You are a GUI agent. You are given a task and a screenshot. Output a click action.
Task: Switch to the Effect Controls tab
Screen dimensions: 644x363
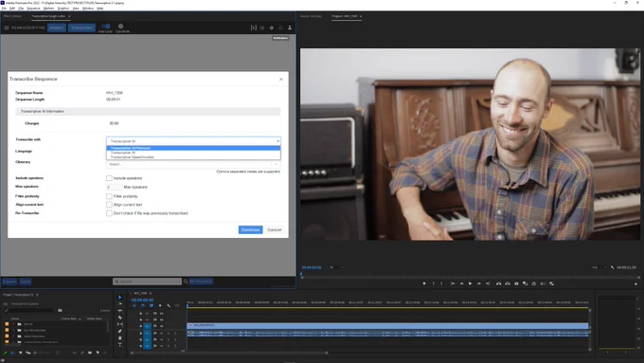pyautogui.click(x=12, y=16)
